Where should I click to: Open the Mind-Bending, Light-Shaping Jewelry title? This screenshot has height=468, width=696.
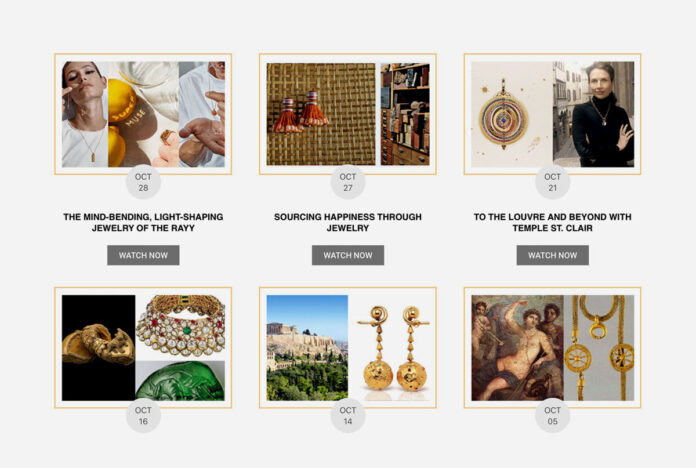point(143,222)
